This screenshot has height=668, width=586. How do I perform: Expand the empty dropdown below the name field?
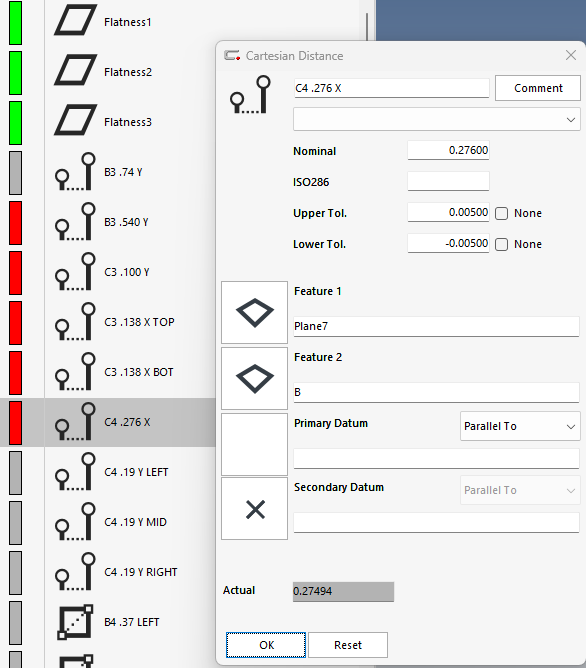pyautogui.click(x=437, y=119)
